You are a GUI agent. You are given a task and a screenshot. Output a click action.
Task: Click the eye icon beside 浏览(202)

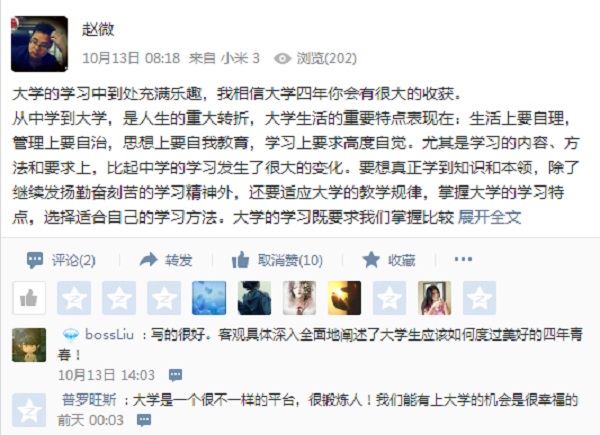coord(282,59)
